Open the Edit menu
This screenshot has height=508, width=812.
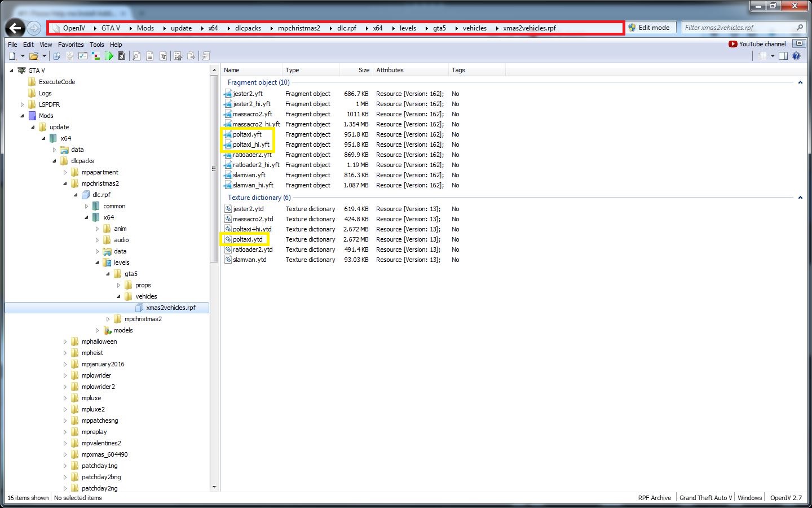(x=28, y=45)
